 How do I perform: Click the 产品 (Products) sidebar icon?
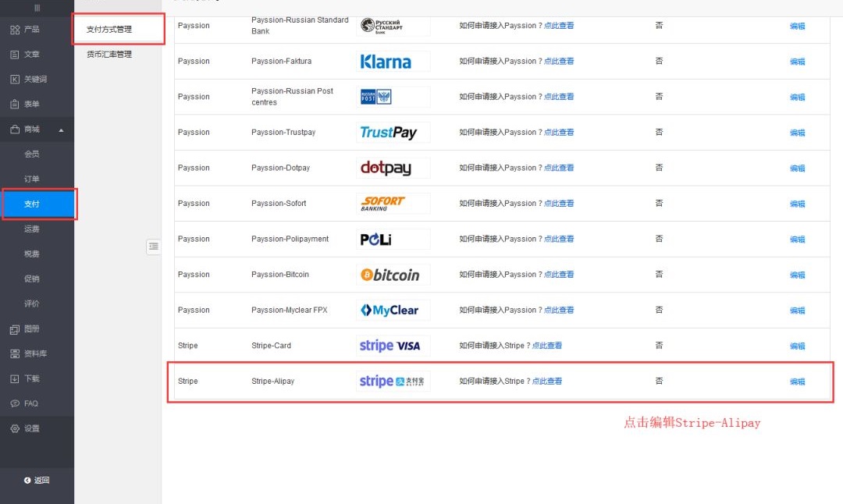[x=15, y=30]
